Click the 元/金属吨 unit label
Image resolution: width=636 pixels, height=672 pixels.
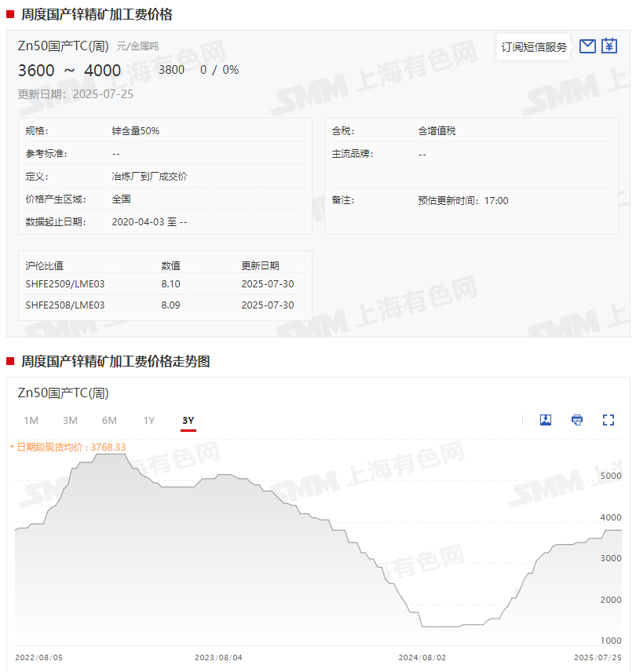click(x=137, y=46)
